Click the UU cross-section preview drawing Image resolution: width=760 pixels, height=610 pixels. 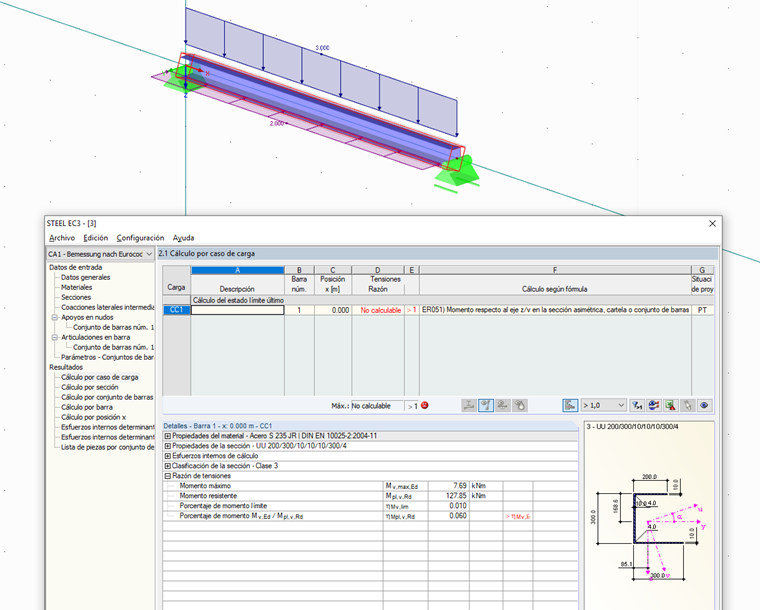pos(649,528)
